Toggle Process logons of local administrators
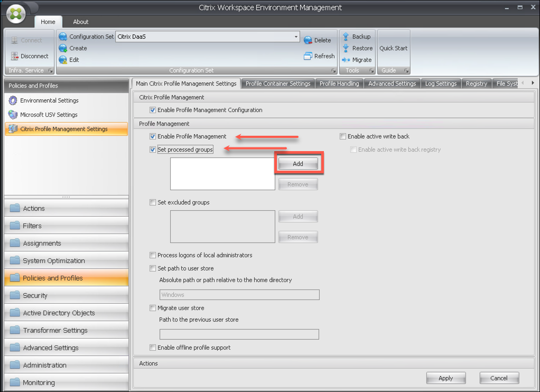 (153, 255)
